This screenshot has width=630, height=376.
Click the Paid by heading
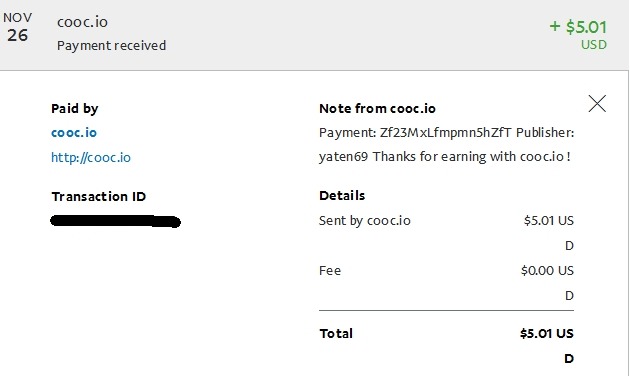pos(75,108)
